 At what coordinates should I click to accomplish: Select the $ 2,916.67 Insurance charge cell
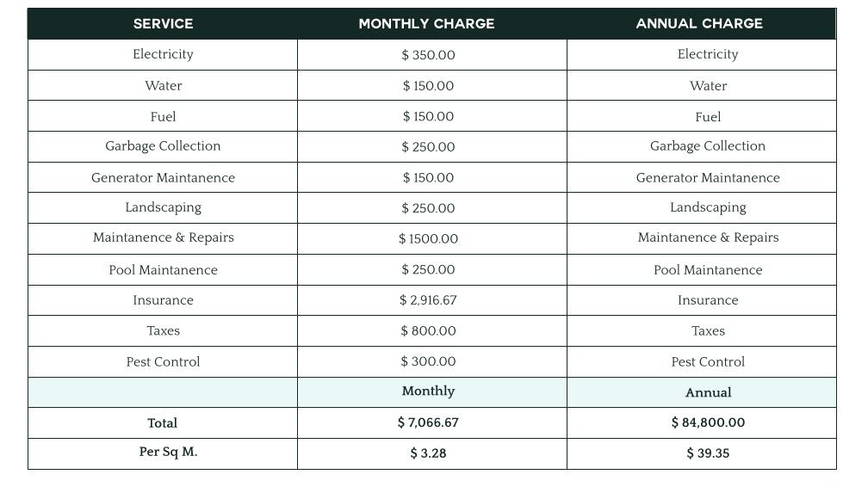(x=428, y=300)
